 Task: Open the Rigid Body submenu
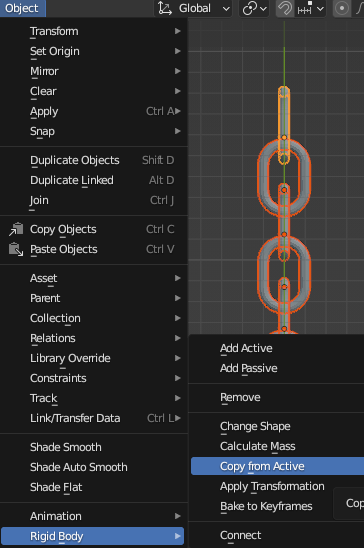(92, 536)
